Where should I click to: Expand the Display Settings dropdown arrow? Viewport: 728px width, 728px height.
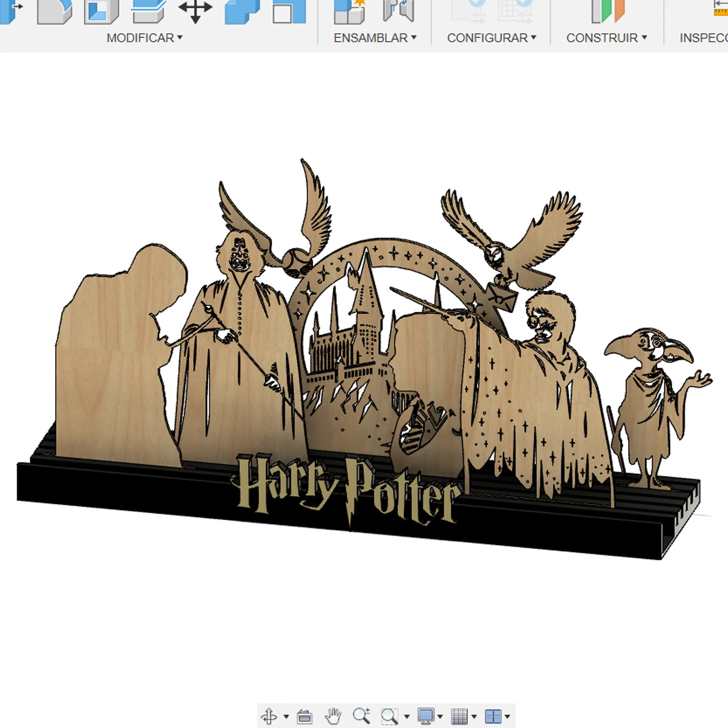pyautogui.click(x=440, y=717)
